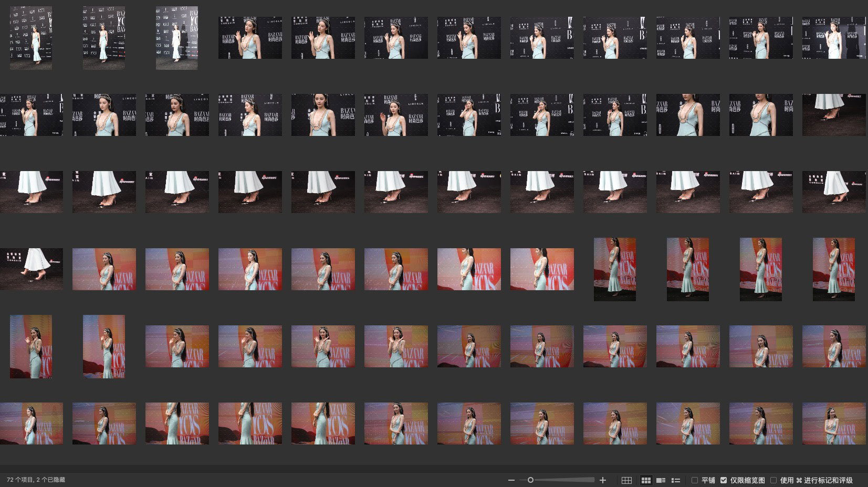Uncheck the 仅限缩览图 checkbox
Screen dimensions: 868x487
click(x=724, y=480)
